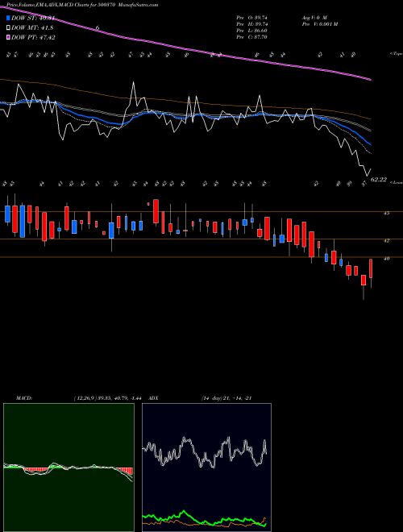Click the Pre O: 39.74 value
Viewport: 403px width, 532px height.
252,17
